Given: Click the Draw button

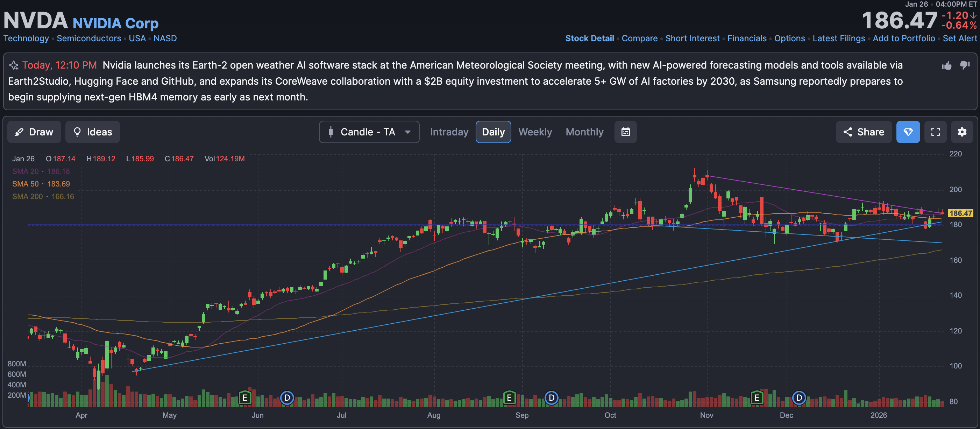Looking at the screenshot, I should point(34,132).
